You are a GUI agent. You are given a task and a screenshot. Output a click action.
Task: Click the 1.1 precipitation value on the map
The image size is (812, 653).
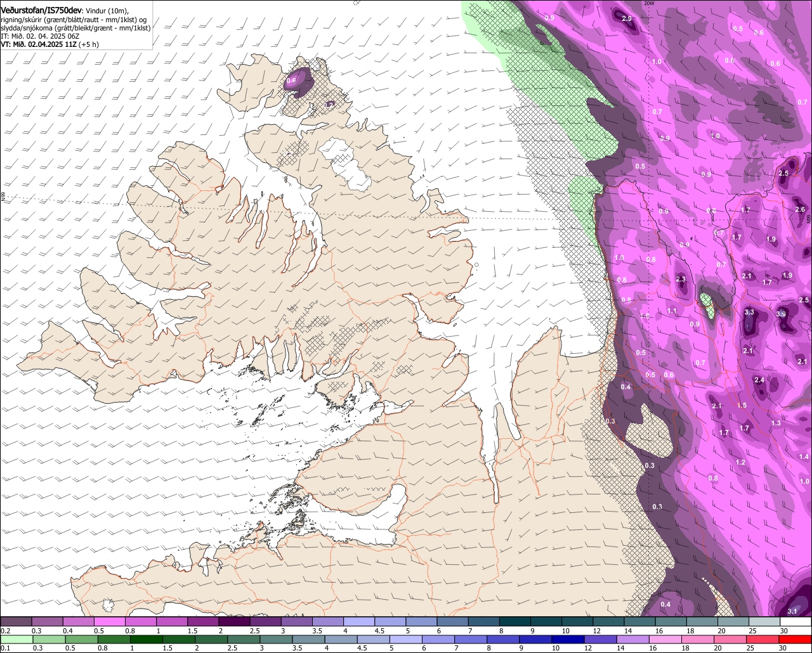(x=672, y=311)
